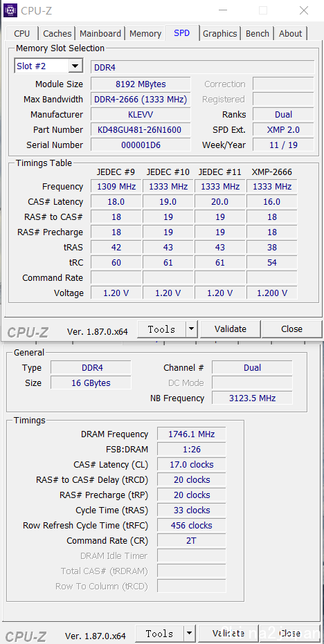The height and width of the screenshot is (644, 324).
Task: Click the Max Bandwidth DDR4-2666 field
Action: (x=141, y=100)
